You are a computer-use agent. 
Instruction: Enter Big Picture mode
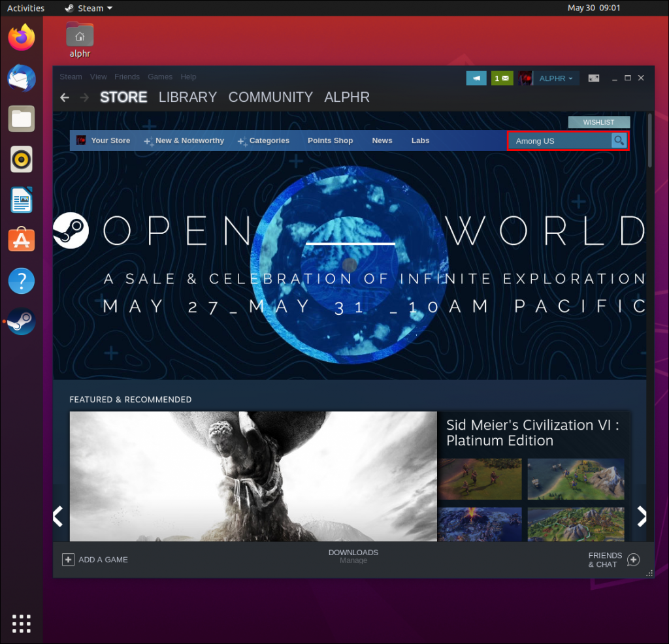tap(593, 77)
